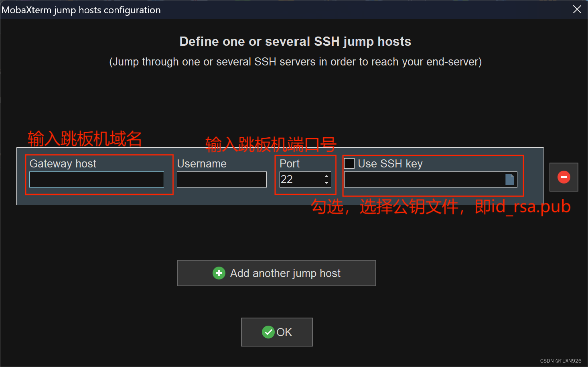Click the red remove jump host button

[564, 177]
